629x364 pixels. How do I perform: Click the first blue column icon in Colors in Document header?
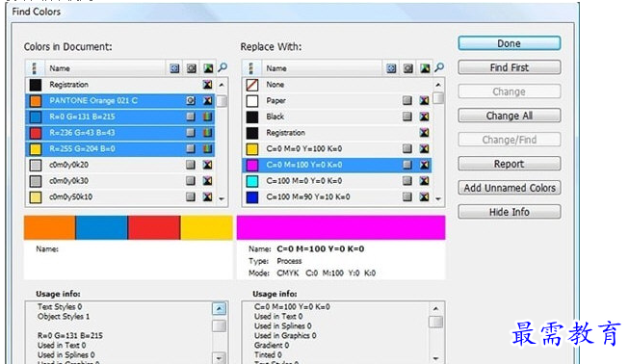point(174,68)
